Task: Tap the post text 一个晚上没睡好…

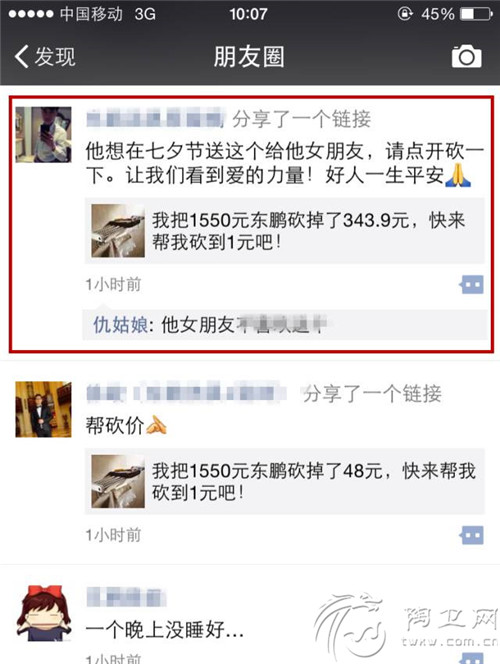Action: (x=165, y=630)
